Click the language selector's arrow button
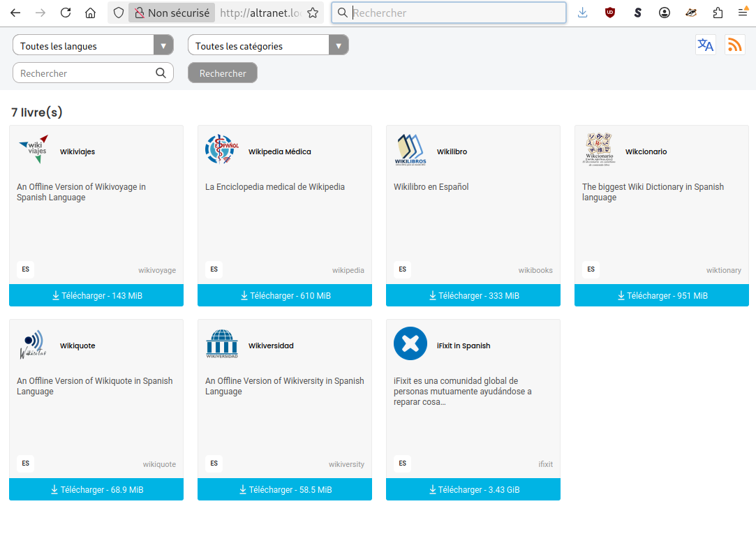 [x=163, y=44]
